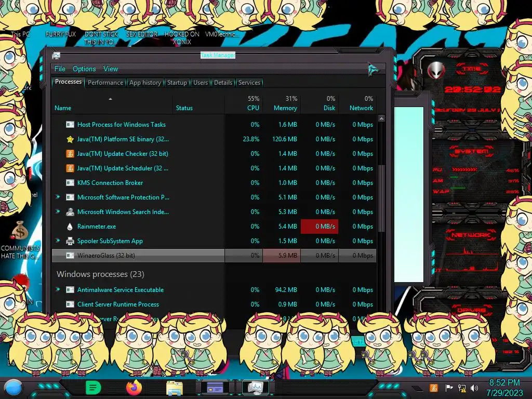Click the Java Update Scheduler process icon
The width and height of the screenshot is (532, 399).
(70, 168)
